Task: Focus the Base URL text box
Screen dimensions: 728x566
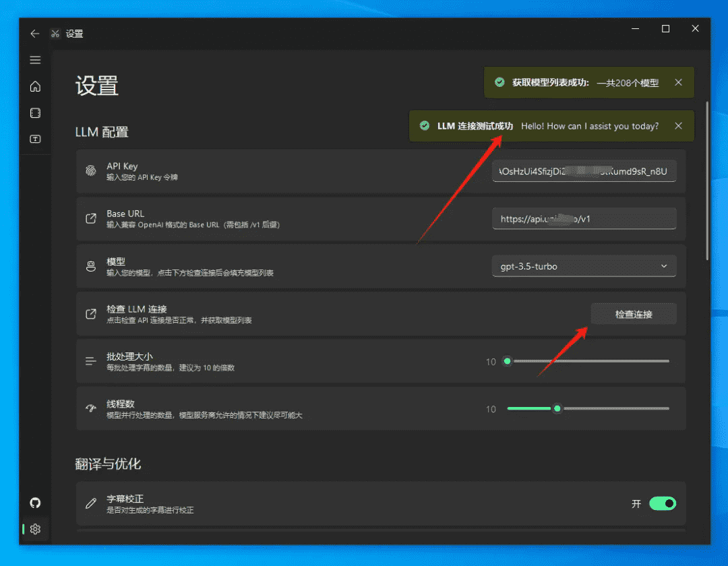Action: tap(584, 219)
